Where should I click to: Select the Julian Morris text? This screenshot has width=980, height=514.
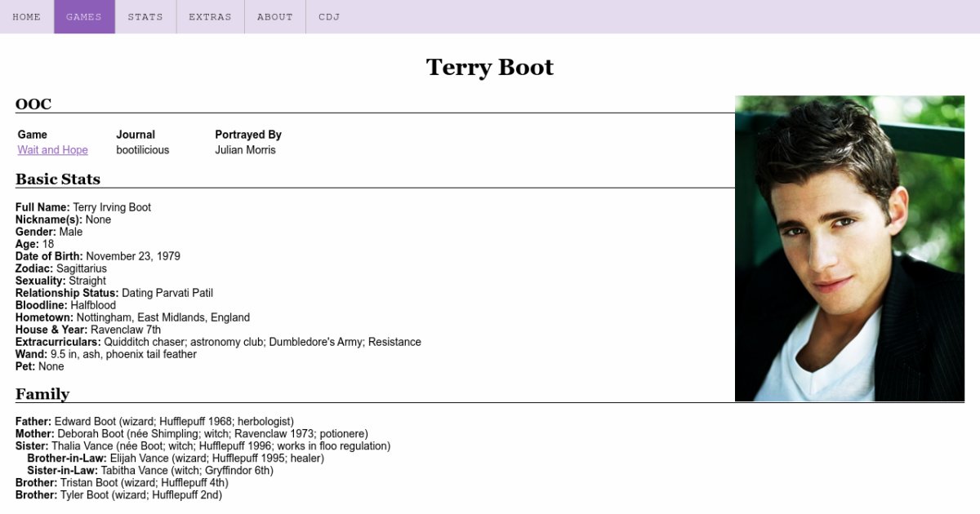pyautogui.click(x=245, y=150)
